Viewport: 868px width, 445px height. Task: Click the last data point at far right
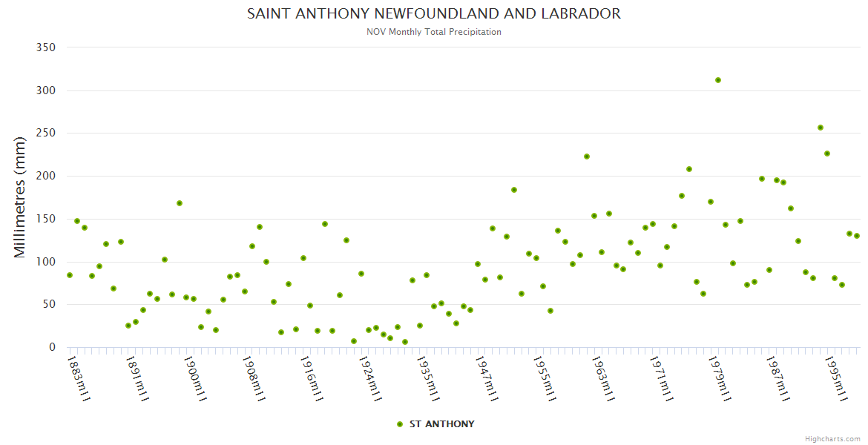[x=856, y=236]
